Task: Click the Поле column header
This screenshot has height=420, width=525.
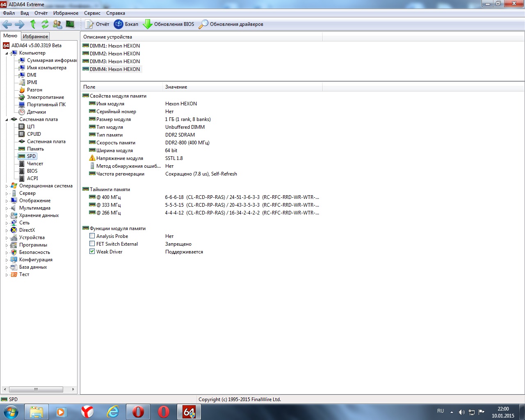Action: pos(121,87)
